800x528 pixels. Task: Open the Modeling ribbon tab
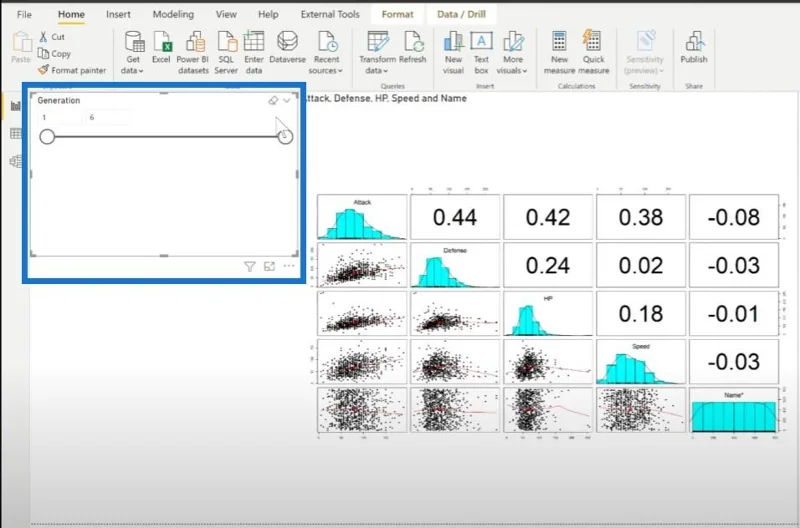[173, 14]
